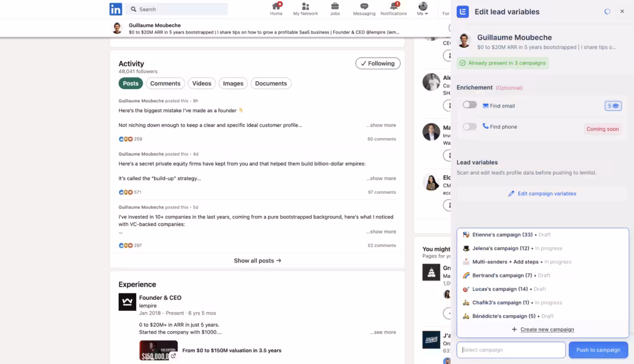Open the Jobs briefcase icon
The width and height of the screenshot is (634, 364).
click(x=335, y=6)
